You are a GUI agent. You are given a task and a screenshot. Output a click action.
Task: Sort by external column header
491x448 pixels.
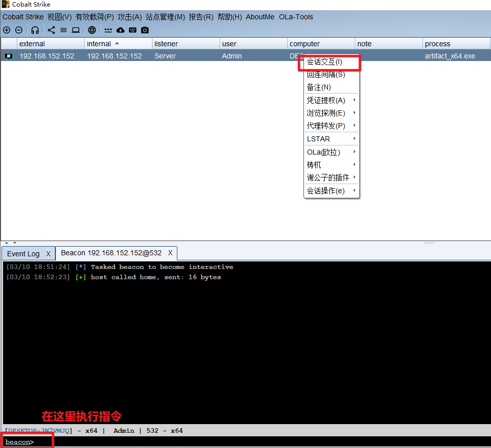[50, 44]
